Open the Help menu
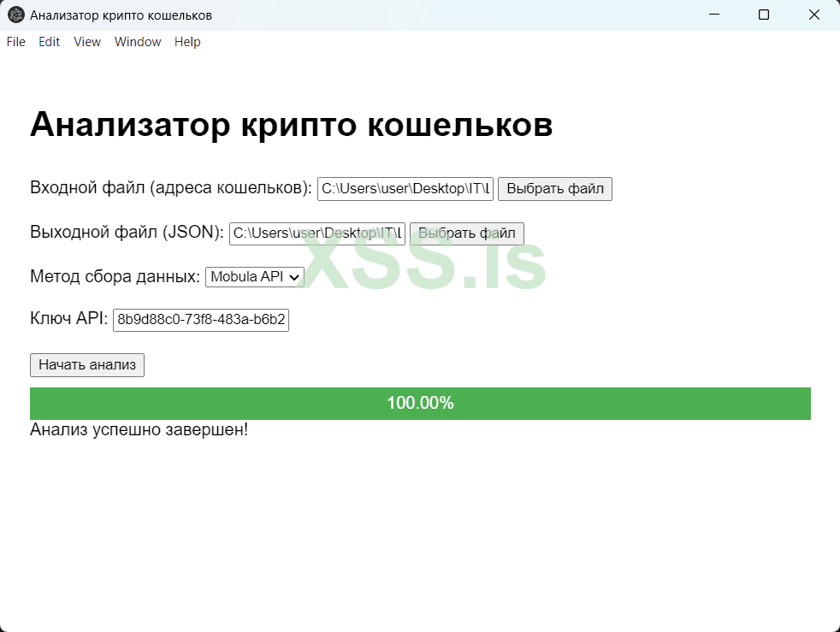Viewport: 840px width, 632px height. [x=187, y=41]
